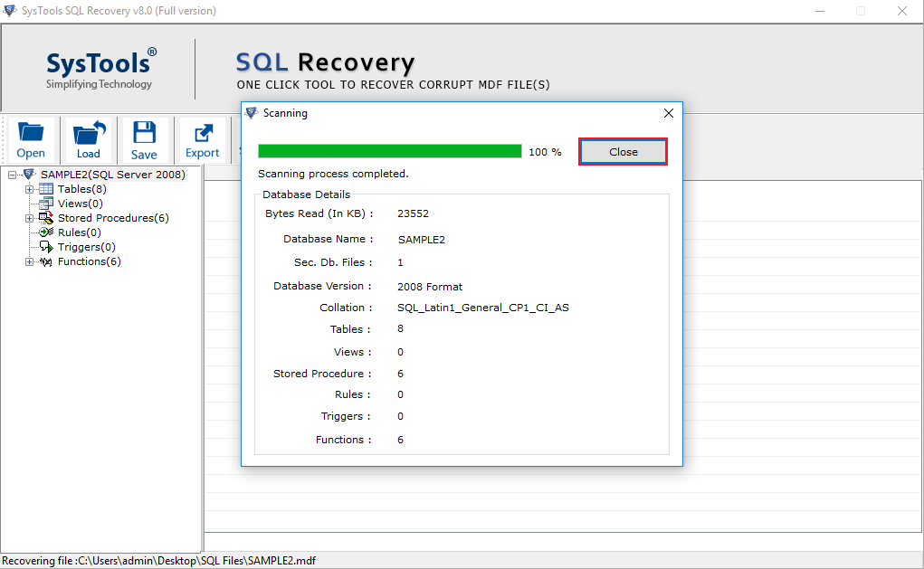Select Rules(0) in the tree
This screenshot has height=569, width=924.
pyautogui.click(x=80, y=232)
